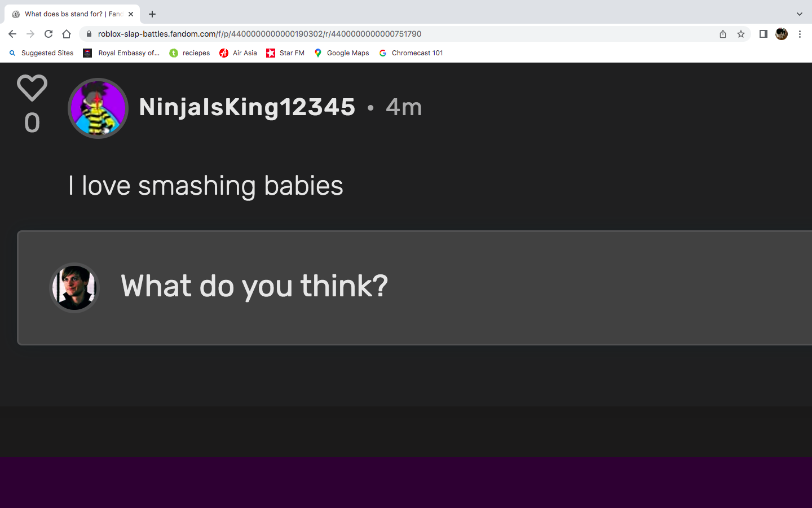
Task: Open NinjaIsKing12345 username profile link
Action: [x=247, y=107]
